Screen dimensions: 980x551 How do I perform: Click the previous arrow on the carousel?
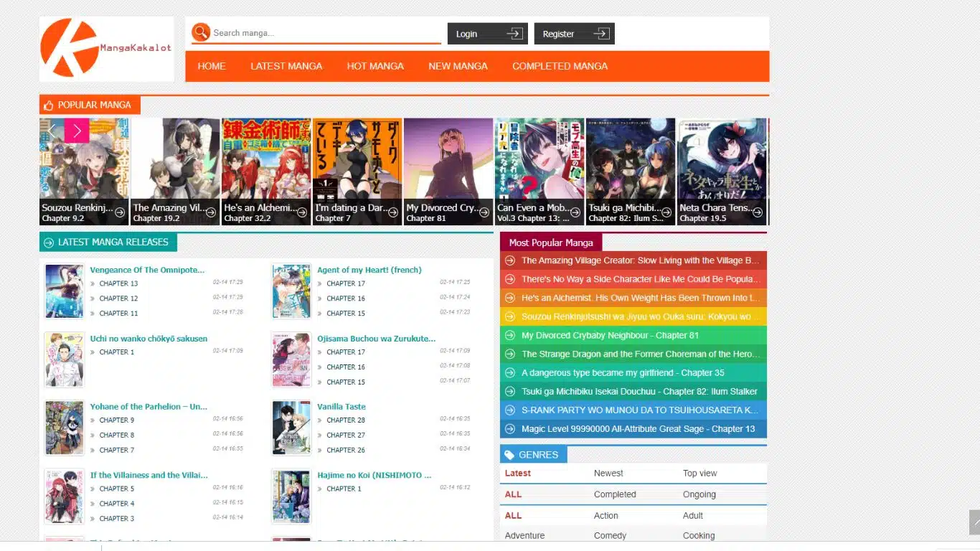pyautogui.click(x=51, y=131)
